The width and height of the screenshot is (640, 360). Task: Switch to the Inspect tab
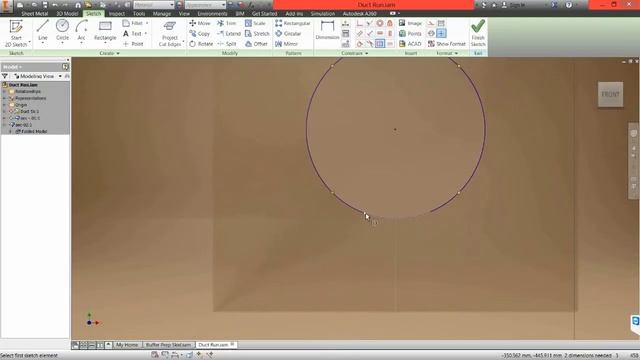point(117,13)
